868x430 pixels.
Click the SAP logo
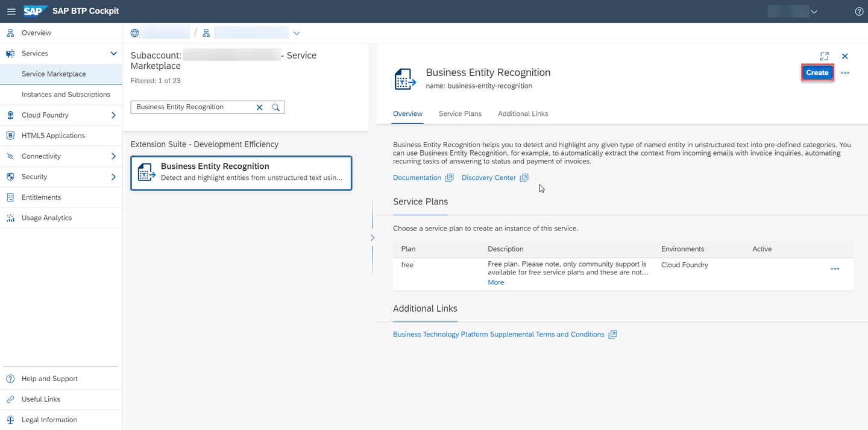tap(36, 11)
